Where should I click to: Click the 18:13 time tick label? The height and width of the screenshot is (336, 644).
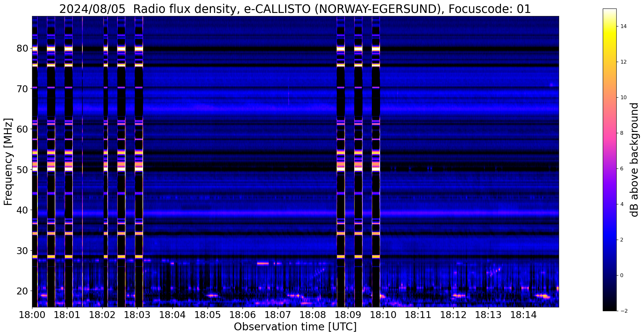[x=489, y=315]
